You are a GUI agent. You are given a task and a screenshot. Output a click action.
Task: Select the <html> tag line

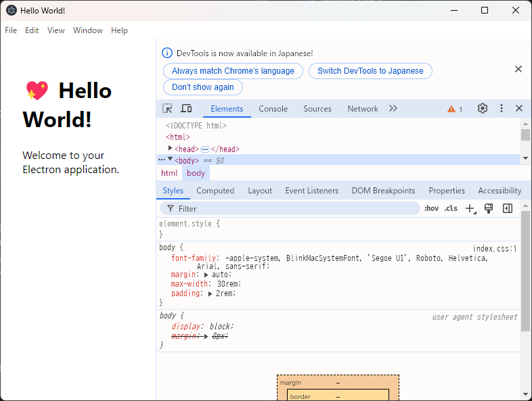click(178, 137)
